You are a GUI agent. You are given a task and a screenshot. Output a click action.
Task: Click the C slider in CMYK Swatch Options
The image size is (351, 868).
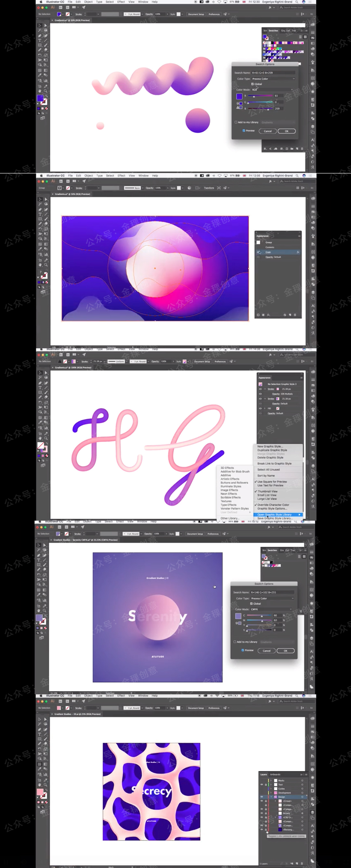[x=259, y=616]
